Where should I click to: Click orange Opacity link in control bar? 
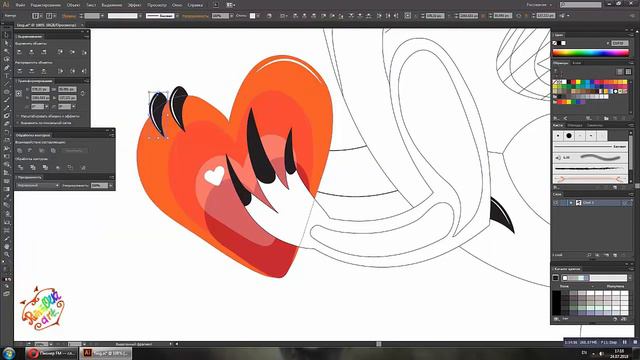pos(196,16)
